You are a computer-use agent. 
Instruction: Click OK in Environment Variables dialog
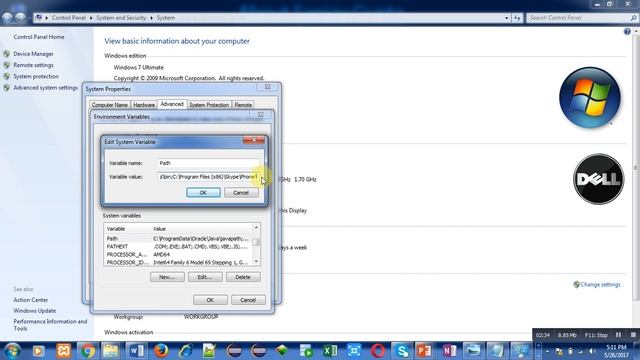(x=210, y=300)
